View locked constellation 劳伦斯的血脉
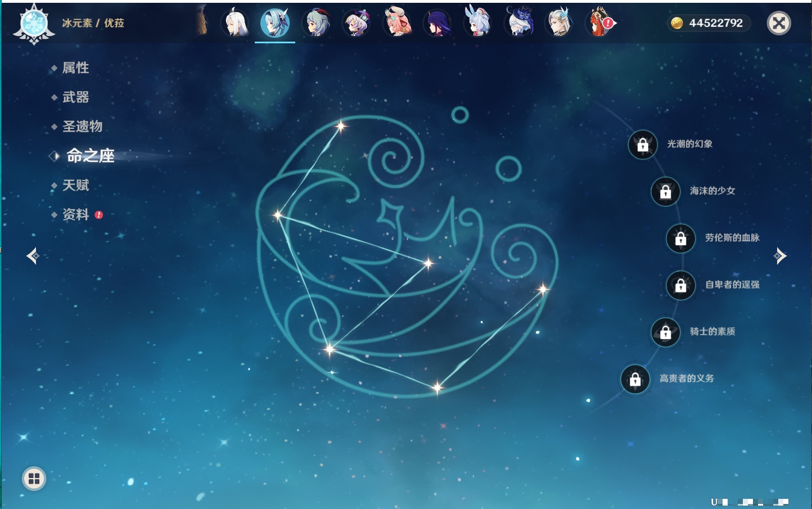 pos(680,238)
